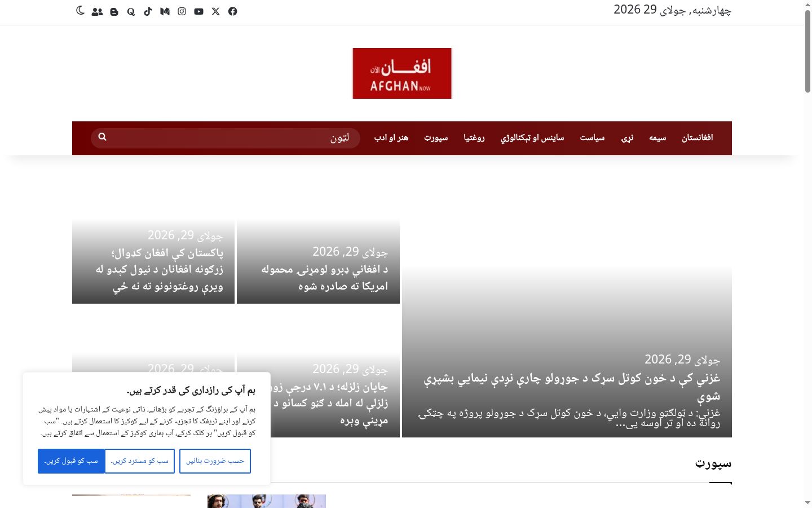Open the نړۍ menu item
812x508 pixels.
627,138
